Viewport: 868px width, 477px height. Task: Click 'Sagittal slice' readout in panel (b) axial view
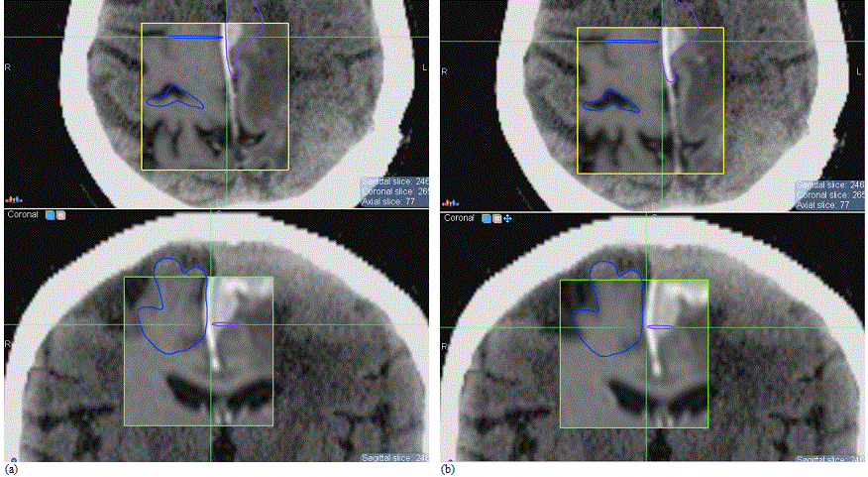[830, 185]
